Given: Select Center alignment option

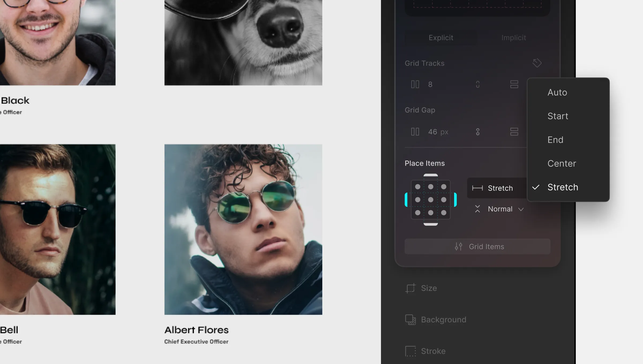Looking at the screenshot, I should (562, 163).
